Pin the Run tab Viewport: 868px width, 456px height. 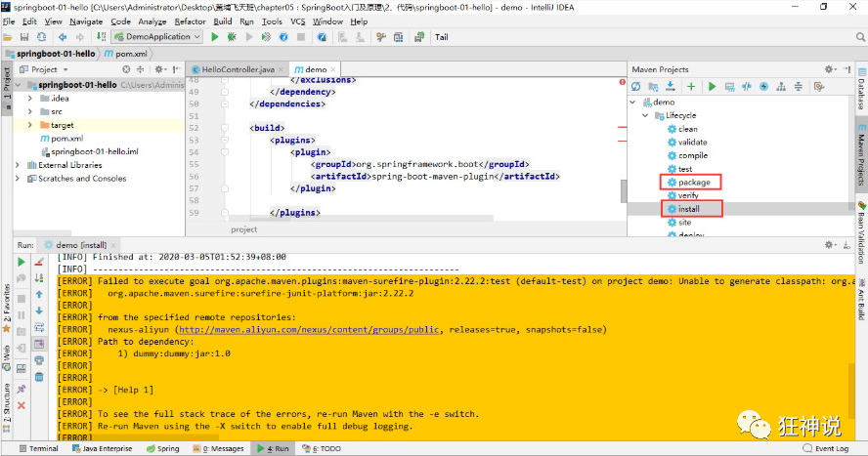click(x=22, y=390)
